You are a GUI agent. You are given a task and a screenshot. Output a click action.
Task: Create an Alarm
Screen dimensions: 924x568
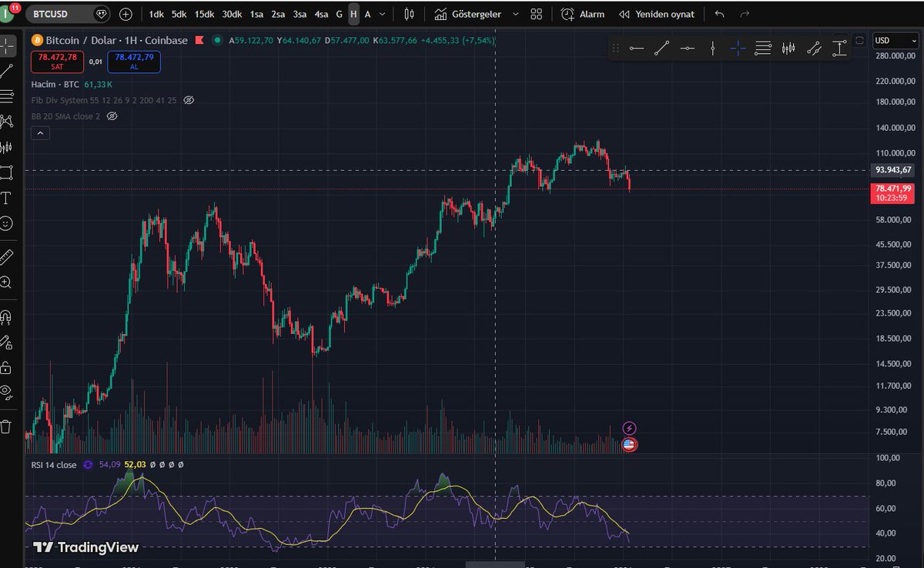[x=582, y=14]
